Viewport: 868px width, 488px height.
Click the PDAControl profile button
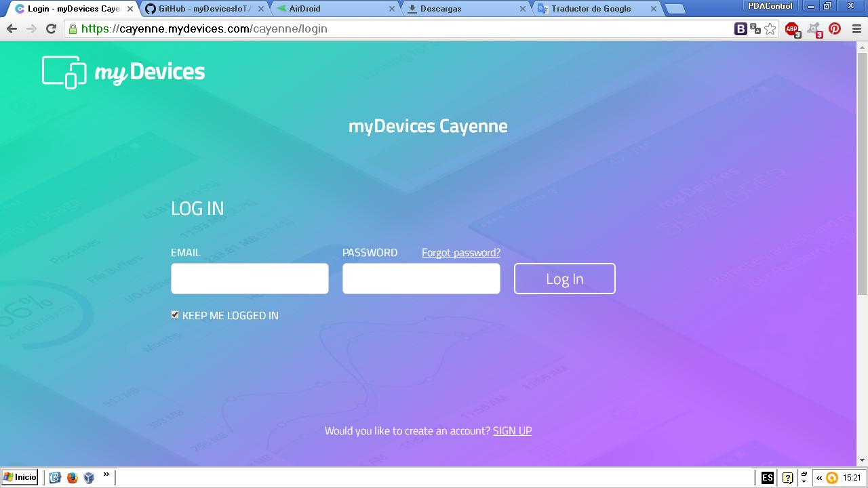coord(772,6)
